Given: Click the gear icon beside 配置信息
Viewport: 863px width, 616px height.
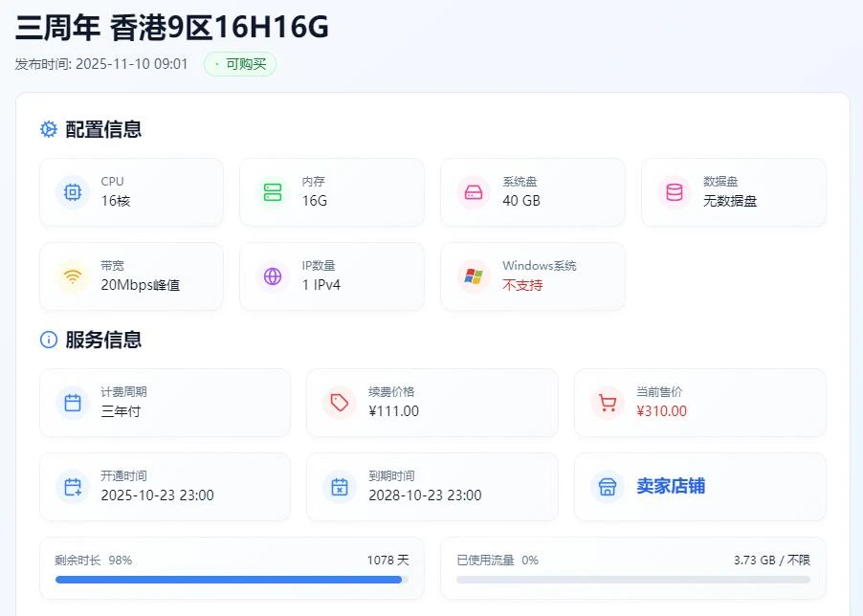Looking at the screenshot, I should click(x=49, y=129).
